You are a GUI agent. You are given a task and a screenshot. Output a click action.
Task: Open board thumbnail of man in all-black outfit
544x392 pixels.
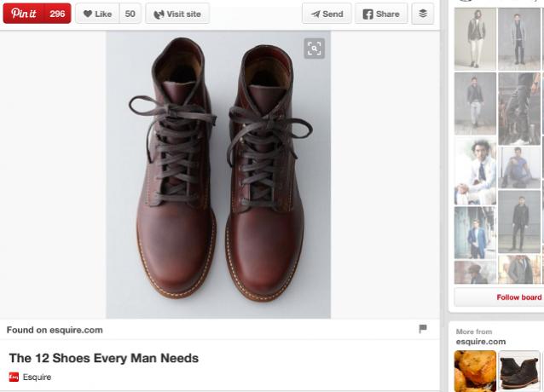(519, 222)
